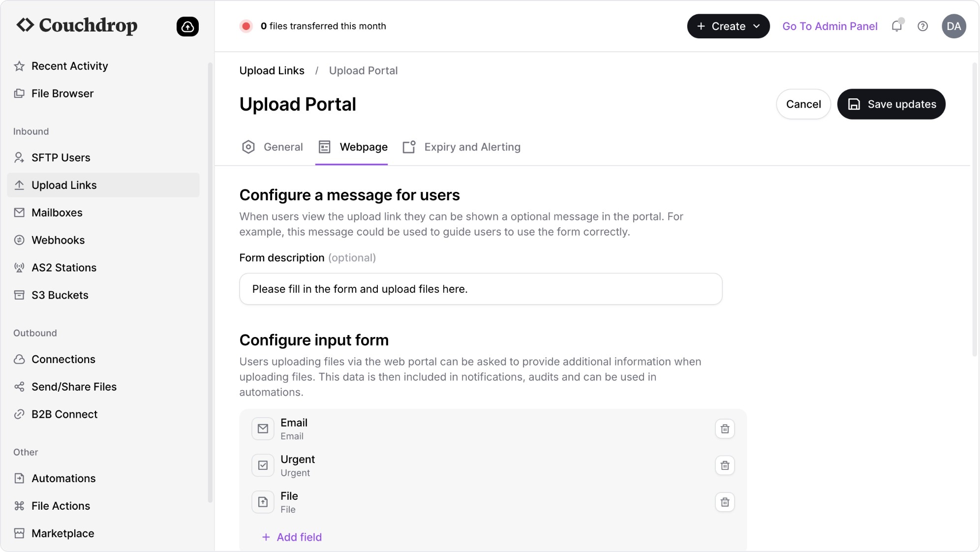
Task: Delete the File form field
Action: [725, 502]
